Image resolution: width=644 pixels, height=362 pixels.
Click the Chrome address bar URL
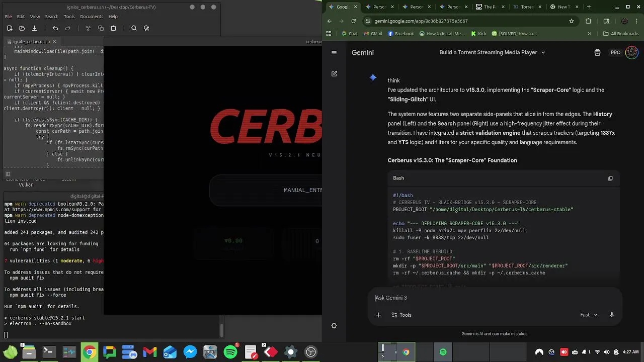[x=421, y=21]
